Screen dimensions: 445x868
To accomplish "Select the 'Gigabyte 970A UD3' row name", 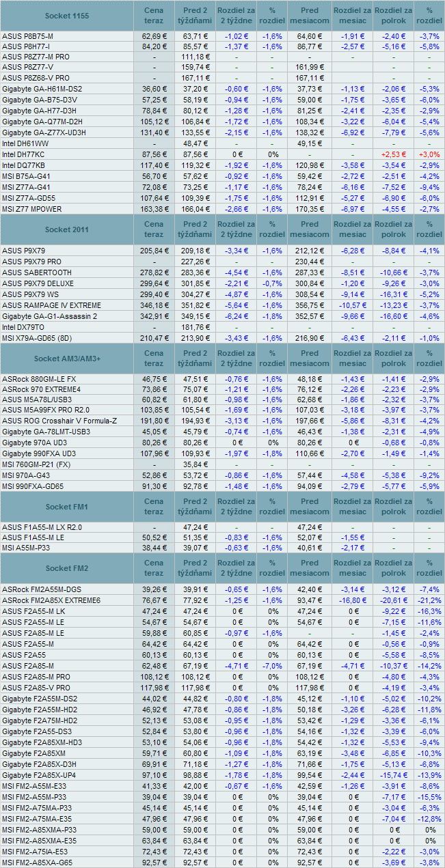I will (x=36, y=443).
